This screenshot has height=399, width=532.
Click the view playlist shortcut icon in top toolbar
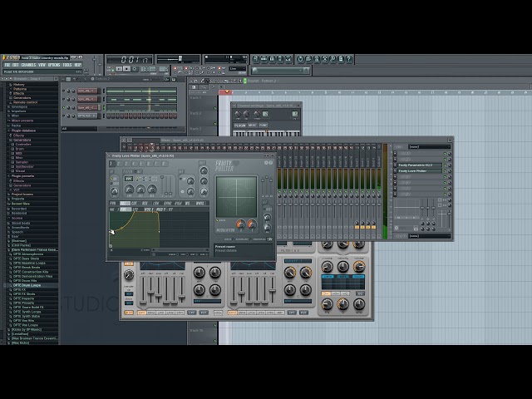coord(255,59)
